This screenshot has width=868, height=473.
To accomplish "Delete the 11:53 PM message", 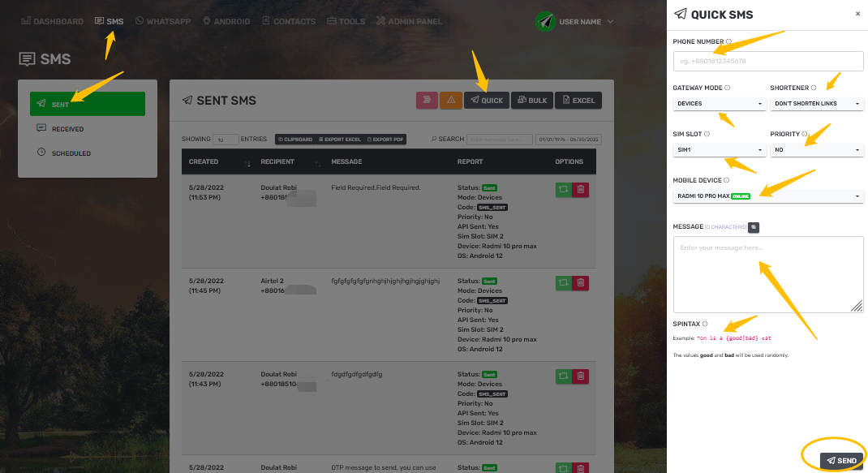I will 580,189.
